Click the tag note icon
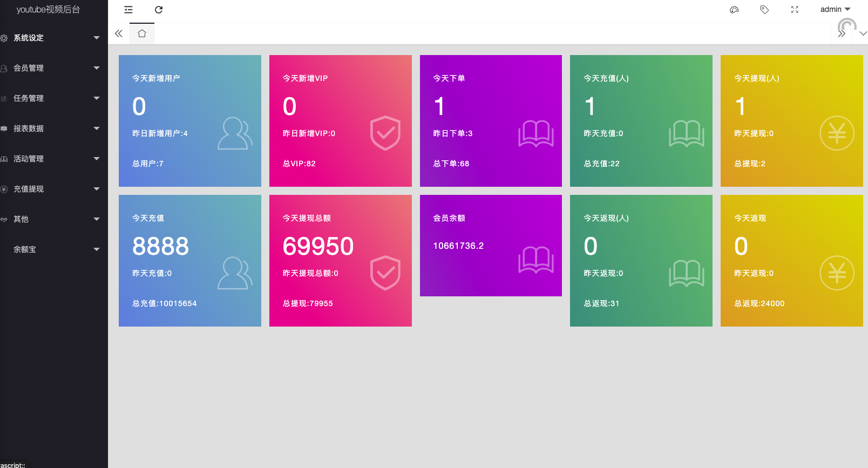Screen dimensions: 868x468 pyautogui.click(x=764, y=10)
